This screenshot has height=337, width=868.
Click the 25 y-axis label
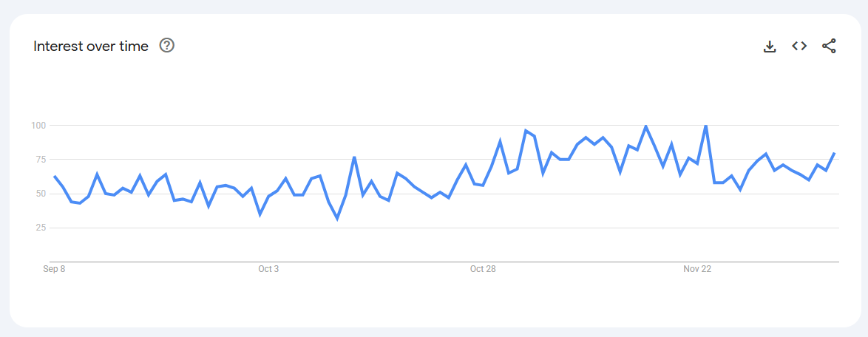(x=41, y=228)
